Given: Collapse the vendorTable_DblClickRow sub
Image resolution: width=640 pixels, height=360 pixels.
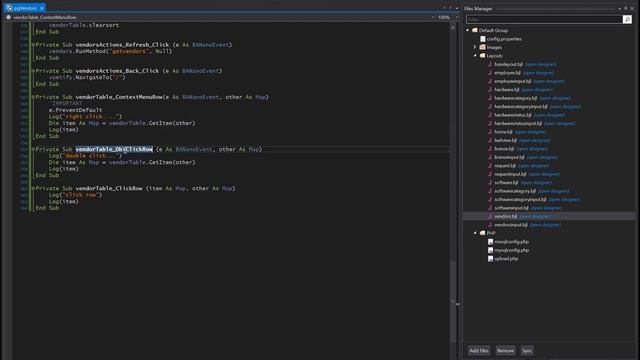Looking at the screenshot, I should tap(33, 149).
